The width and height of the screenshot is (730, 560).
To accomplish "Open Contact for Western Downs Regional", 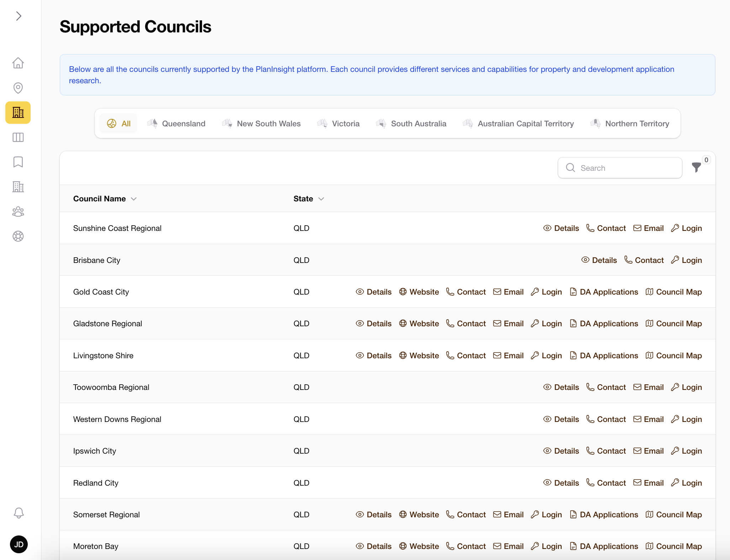I will [x=606, y=419].
